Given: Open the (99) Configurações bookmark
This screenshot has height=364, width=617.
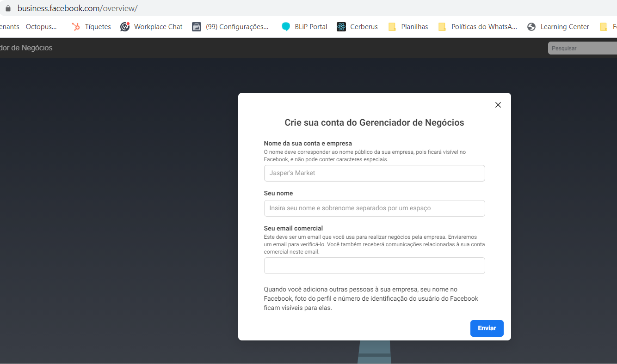Looking at the screenshot, I should click(x=230, y=27).
